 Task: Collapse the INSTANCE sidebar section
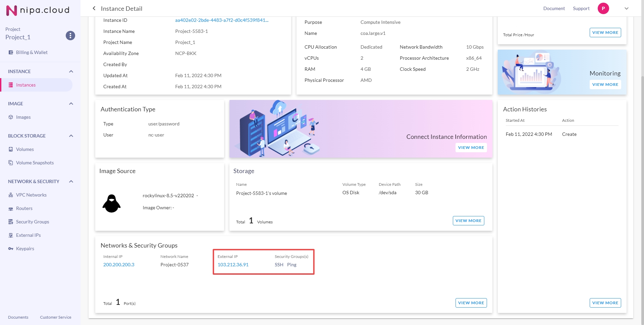click(71, 71)
